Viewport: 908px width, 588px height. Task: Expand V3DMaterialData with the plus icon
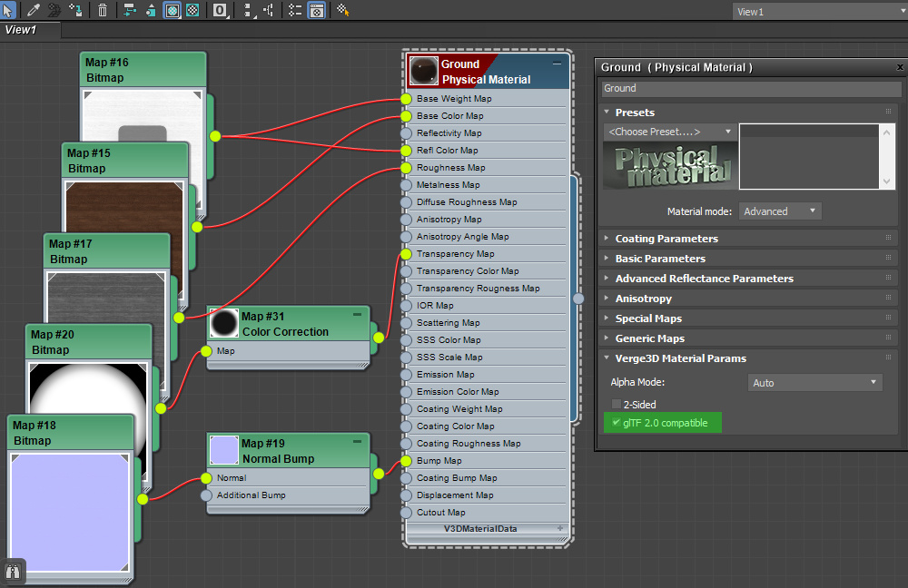(560, 528)
